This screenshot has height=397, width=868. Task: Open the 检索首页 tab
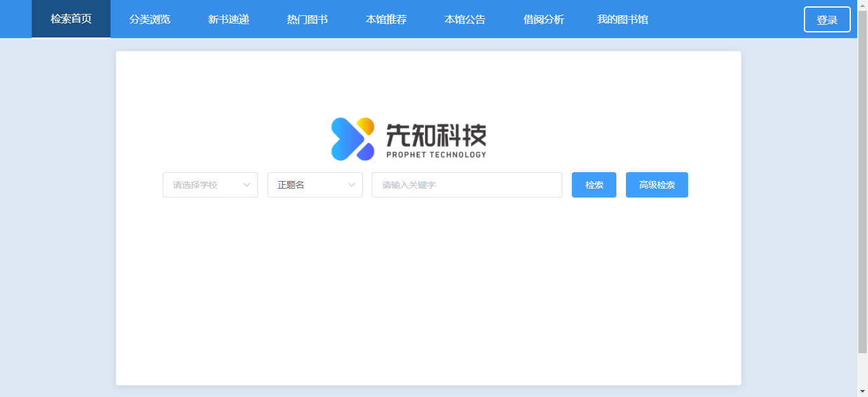tap(71, 19)
